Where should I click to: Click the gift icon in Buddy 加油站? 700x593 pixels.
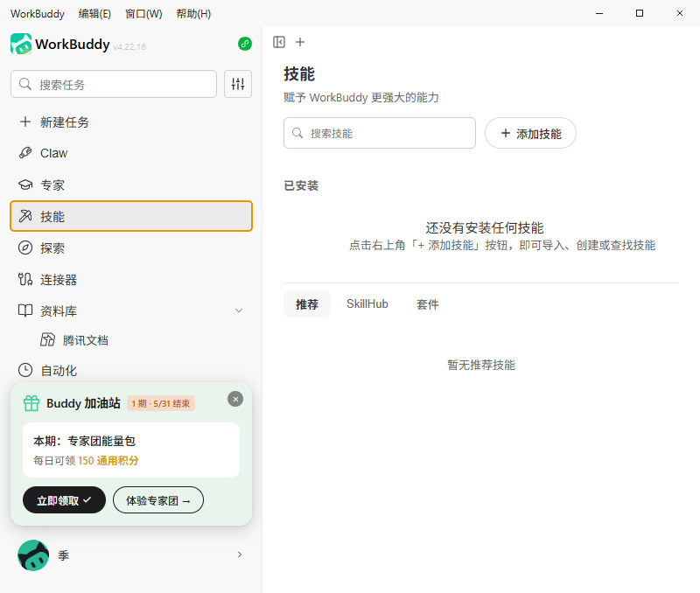click(31, 403)
